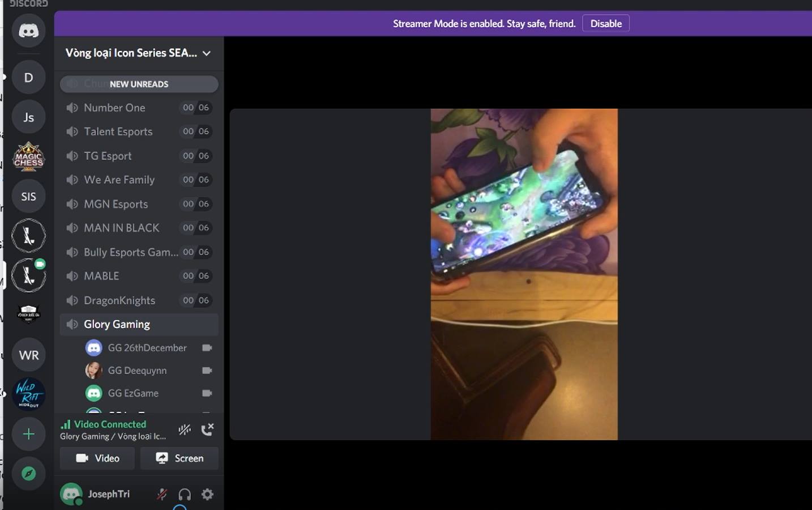The height and width of the screenshot is (510, 812).
Task: Share screen with Screen button
Action: coord(180,458)
